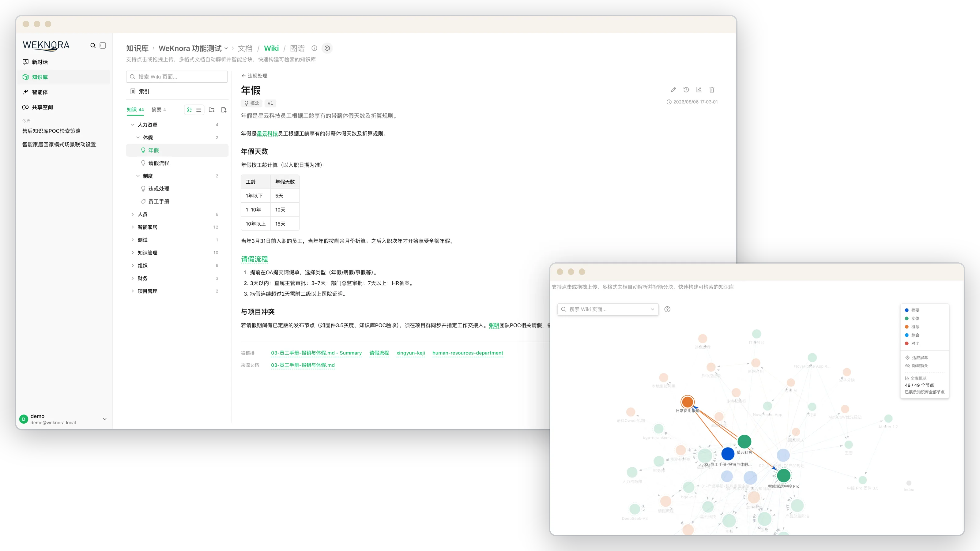
Task: Switch to the 图谱 tab
Action: (297, 48)
